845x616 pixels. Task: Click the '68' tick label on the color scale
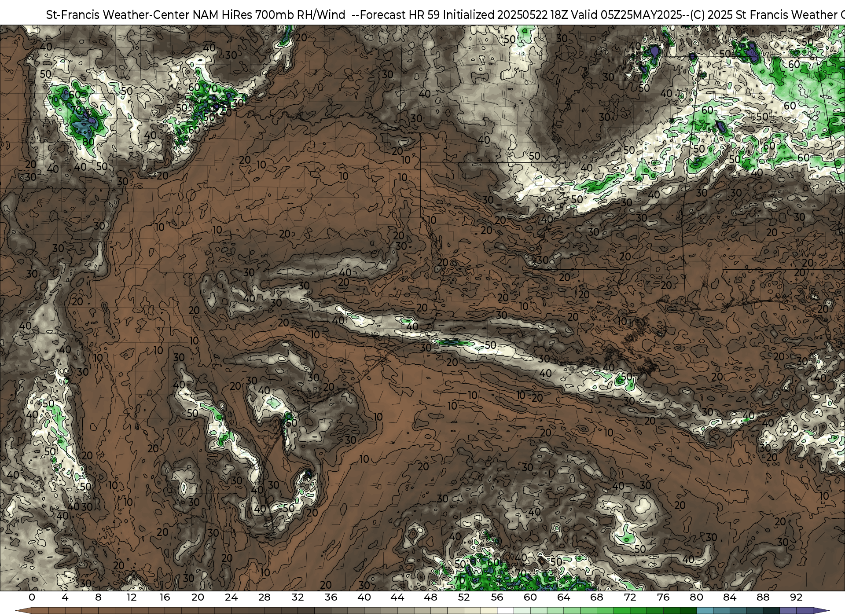click(x=597, y=597)
